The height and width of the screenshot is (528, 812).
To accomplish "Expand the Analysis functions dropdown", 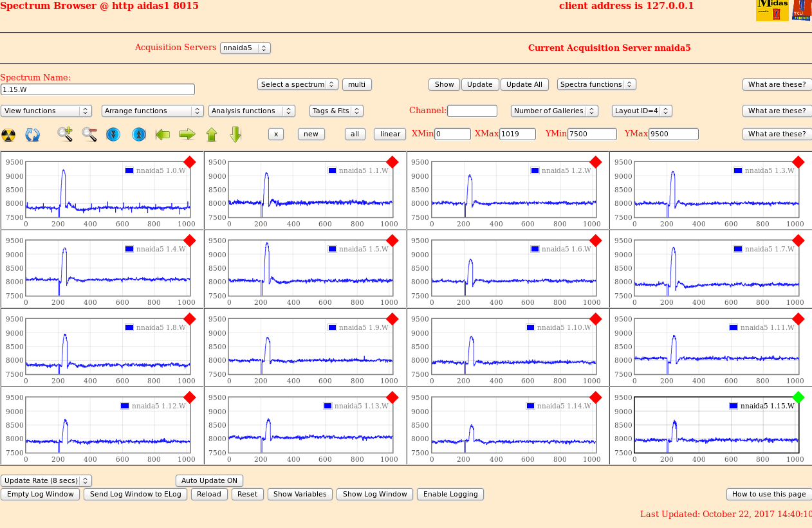I will tap(252, 111).
